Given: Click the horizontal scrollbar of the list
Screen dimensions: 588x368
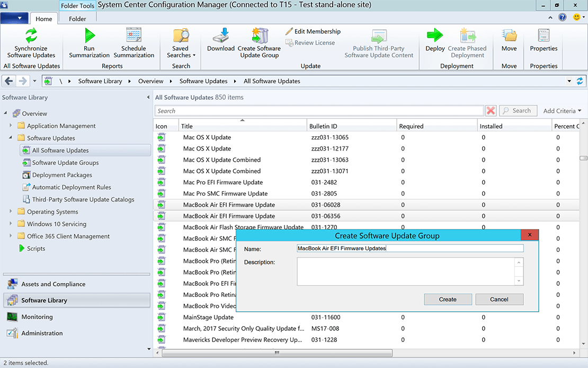Looking at the screenshot, I should 277,353.
